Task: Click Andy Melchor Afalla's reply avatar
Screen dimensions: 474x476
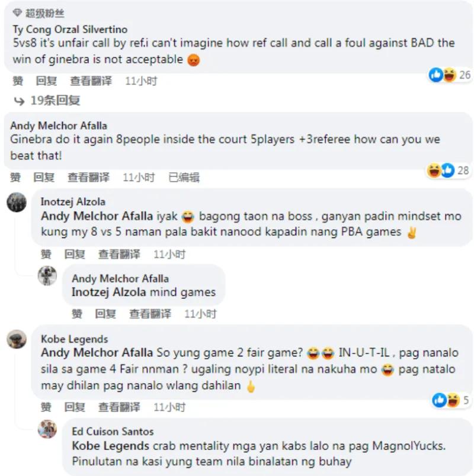Action: coord(47,276)
